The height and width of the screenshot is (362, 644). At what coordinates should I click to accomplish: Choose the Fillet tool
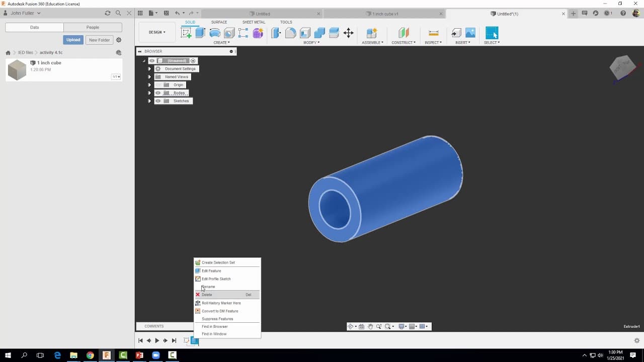[x=290, y=33]
